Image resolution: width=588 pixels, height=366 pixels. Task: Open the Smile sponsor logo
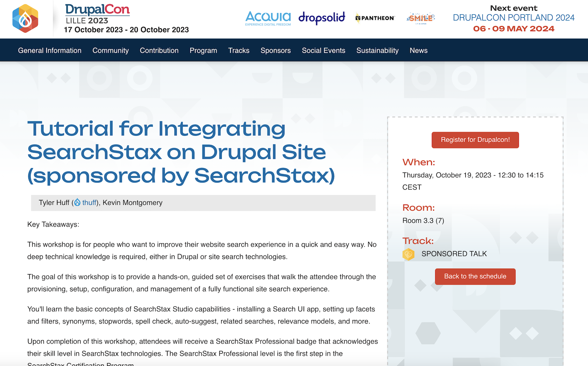click(421, 18)
